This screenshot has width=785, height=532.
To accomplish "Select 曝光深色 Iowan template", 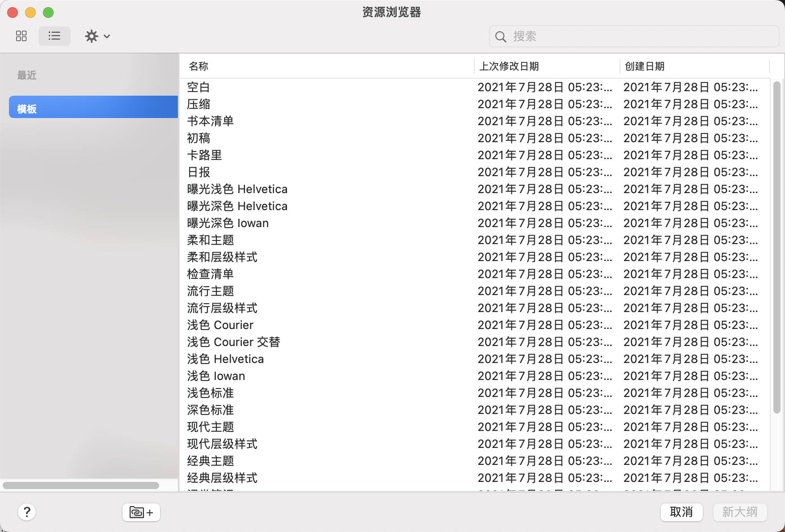I will point(475,223).
